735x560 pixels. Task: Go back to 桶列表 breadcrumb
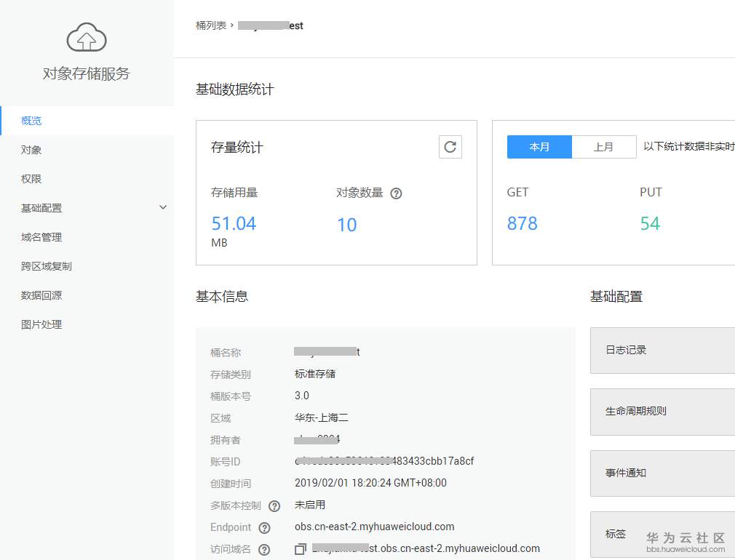click(211, 25)
